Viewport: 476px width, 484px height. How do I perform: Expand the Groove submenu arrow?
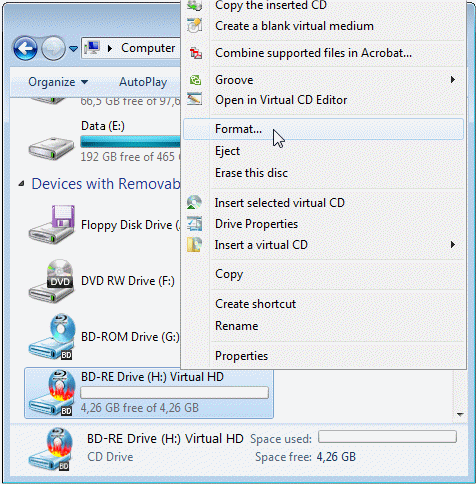(x=453, y=79)
